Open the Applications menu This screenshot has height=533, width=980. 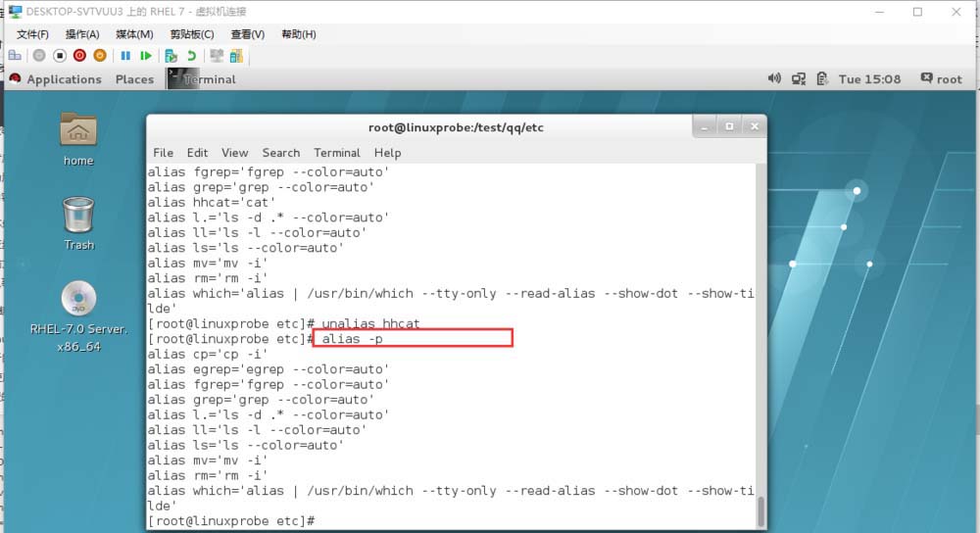[x=64, y=79]
